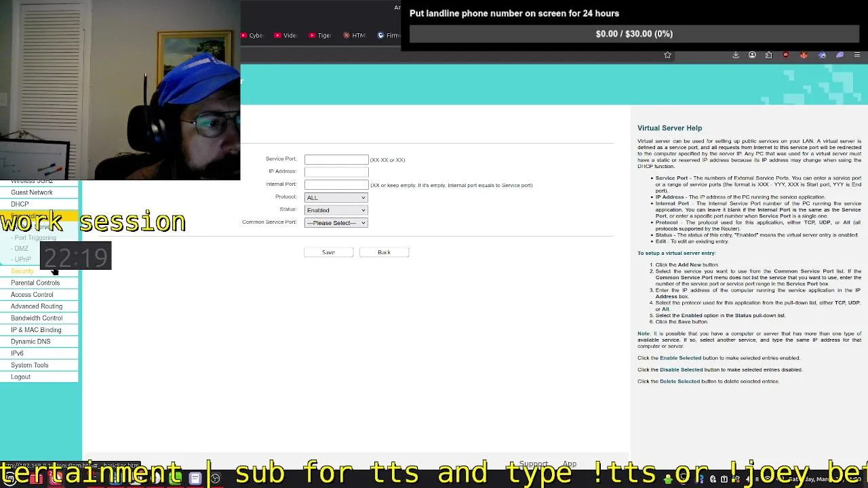This screenshot has width=868, height=488.
Task: Switch to the Tiger browser tab
Action: pos(320,35)
